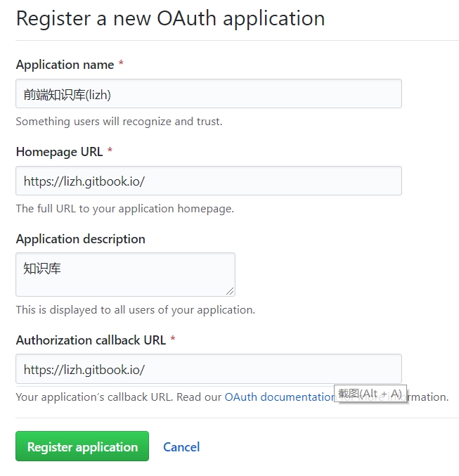
Task: Click the "full URL to your application homepage" hint
Action: (124, 209)
